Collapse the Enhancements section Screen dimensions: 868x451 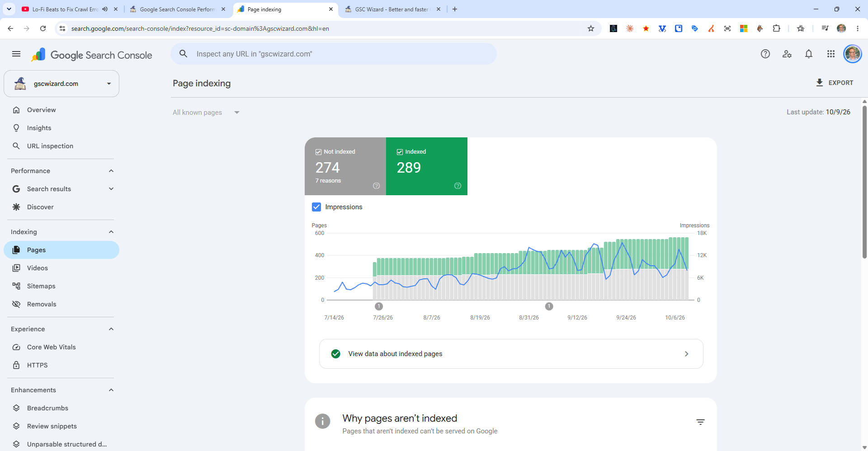pos(111,390)
